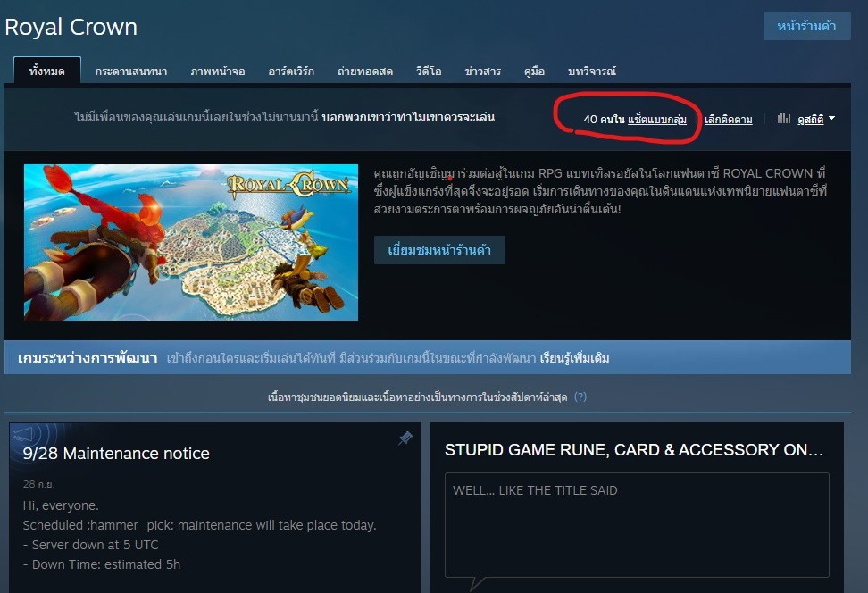Screen dimensions: 868x593
Task: Click the 'Server down at 5 UTC' line
Action: click(91, 545)
